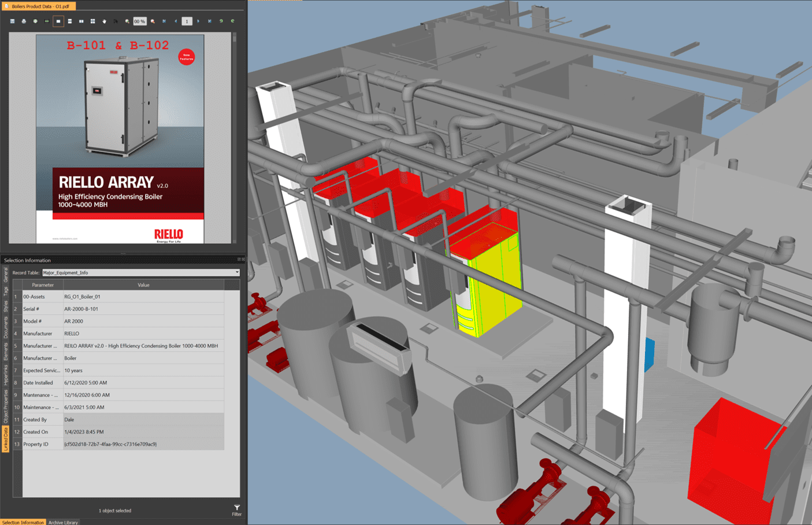Close the Selection Information panel

pos(243,260)
